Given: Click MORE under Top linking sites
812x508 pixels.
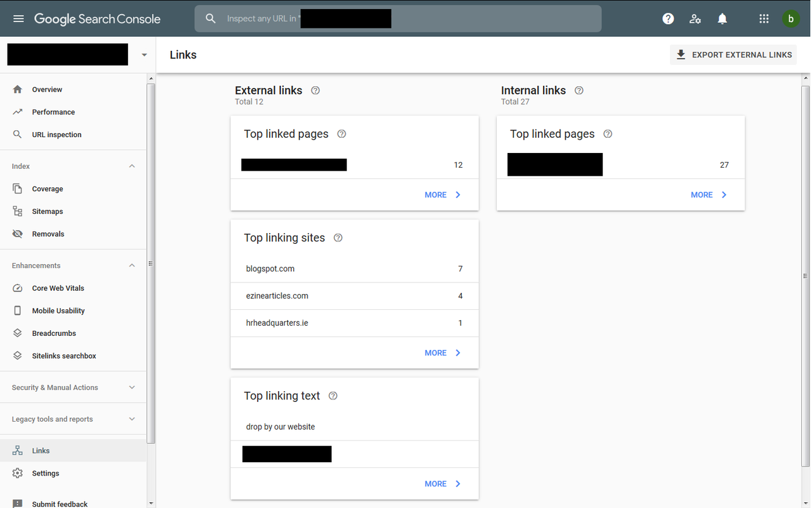Looking at the screenshot, I should [443, 353].
